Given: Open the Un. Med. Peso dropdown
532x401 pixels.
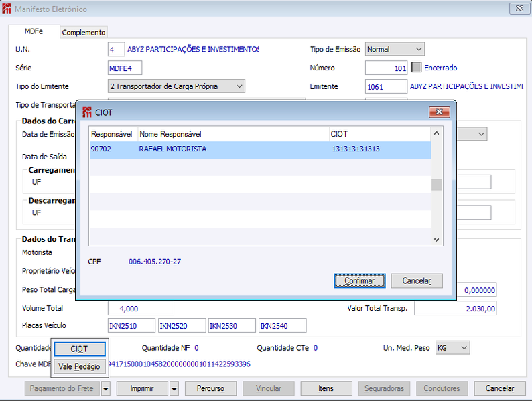Looking at the screenshot, I should (453, 348).
